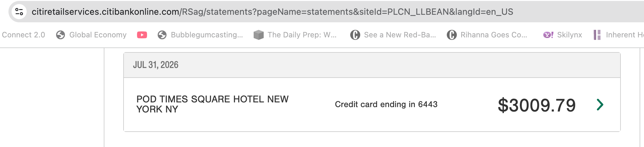The image size is (644, 147).
Task: Click the Inherent bookmark purple icon
Action: (597, 35)
